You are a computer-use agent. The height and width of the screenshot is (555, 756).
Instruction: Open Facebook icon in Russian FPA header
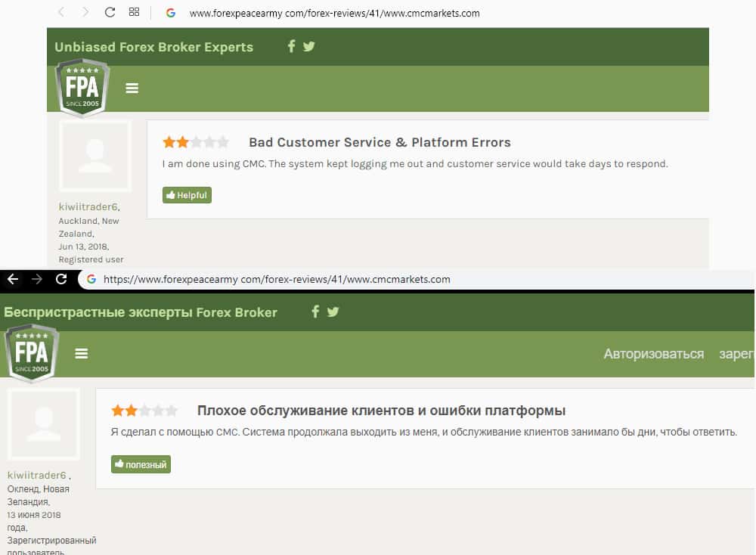315,312
